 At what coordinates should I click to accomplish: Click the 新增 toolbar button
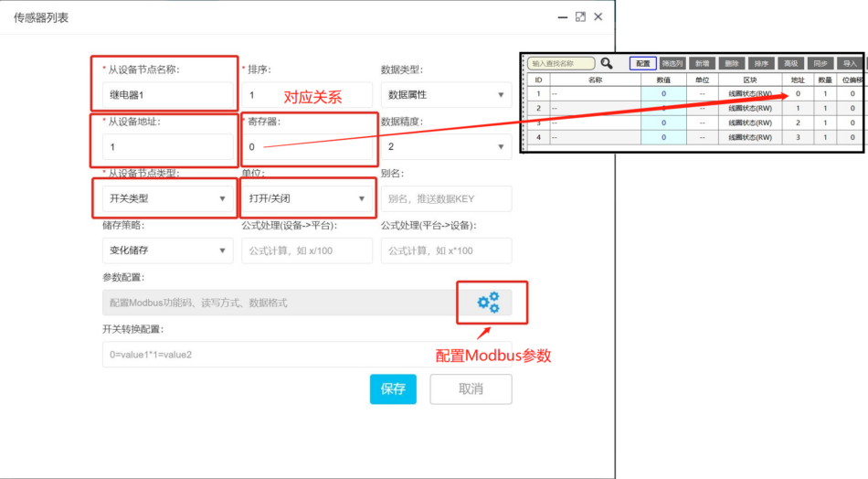[702, 64]
